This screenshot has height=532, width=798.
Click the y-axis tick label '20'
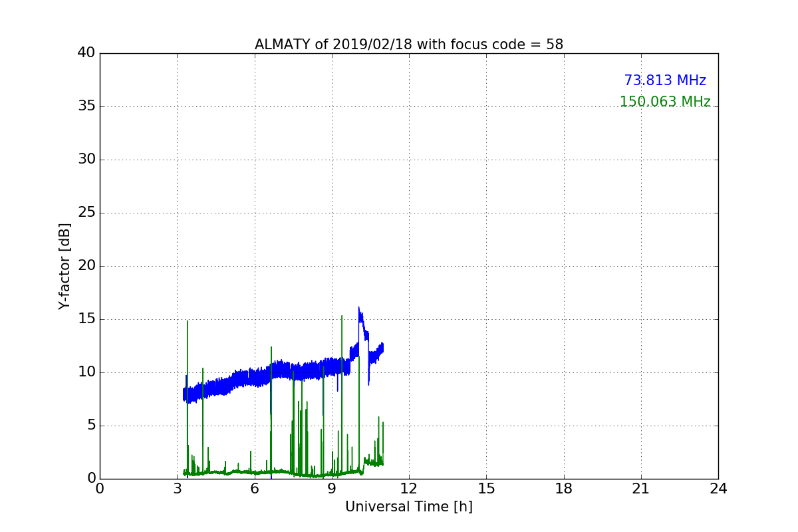[86, 266]
